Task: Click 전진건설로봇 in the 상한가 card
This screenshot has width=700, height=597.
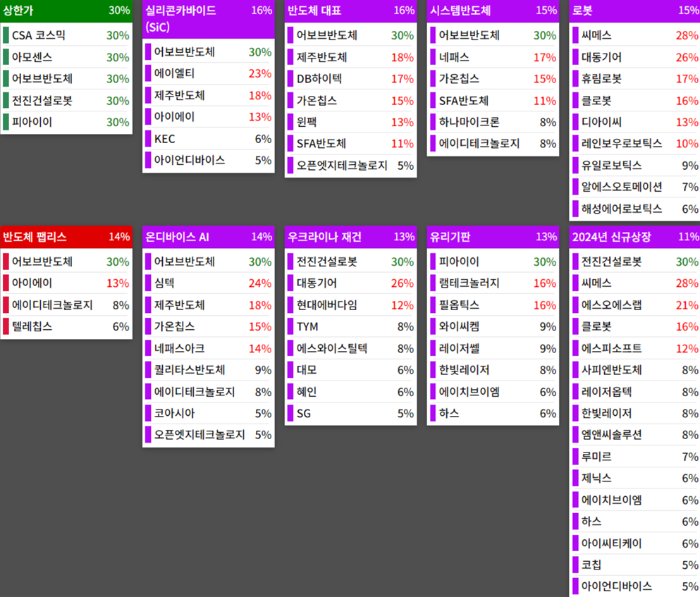Action: (66, 101)
